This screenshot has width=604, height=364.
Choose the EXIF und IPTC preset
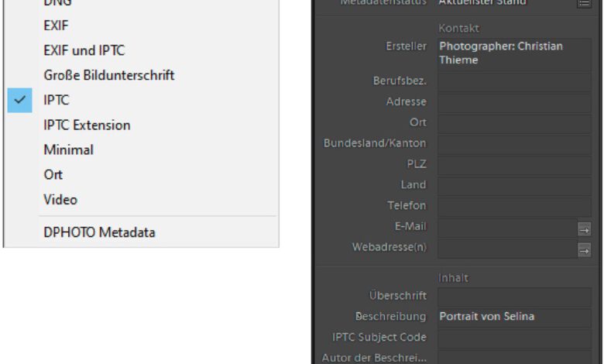click(84, 50)
